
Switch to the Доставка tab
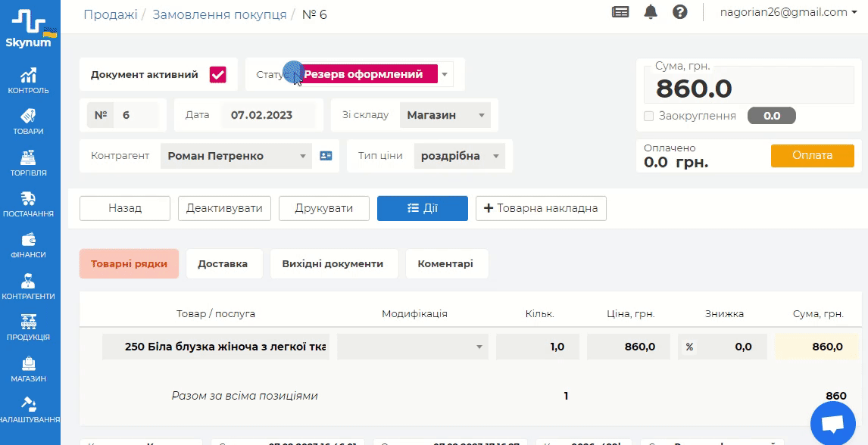coord(223,264)
